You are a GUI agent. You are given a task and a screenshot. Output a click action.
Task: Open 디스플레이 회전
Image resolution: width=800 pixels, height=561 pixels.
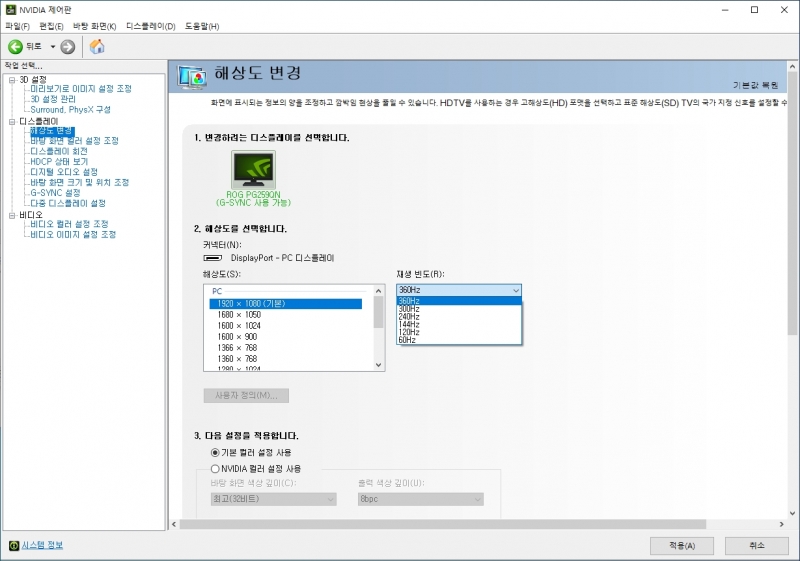59,151
